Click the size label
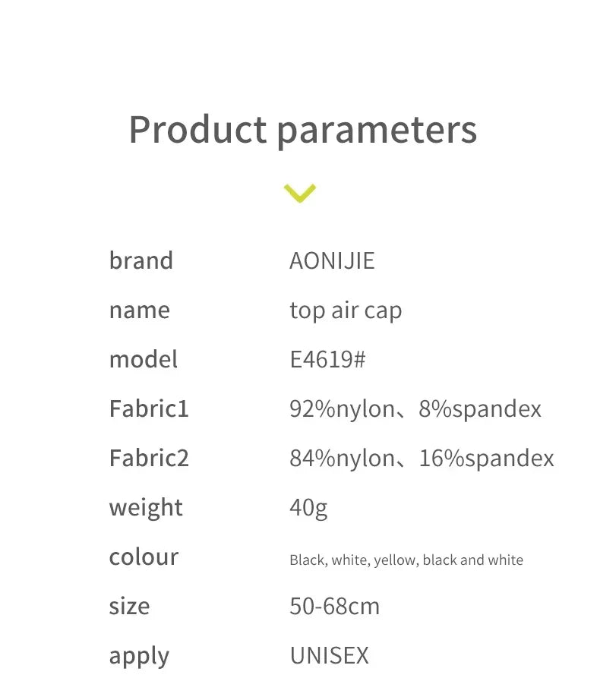The width and height of the screenshot is (600, 700). pos(129,606)
